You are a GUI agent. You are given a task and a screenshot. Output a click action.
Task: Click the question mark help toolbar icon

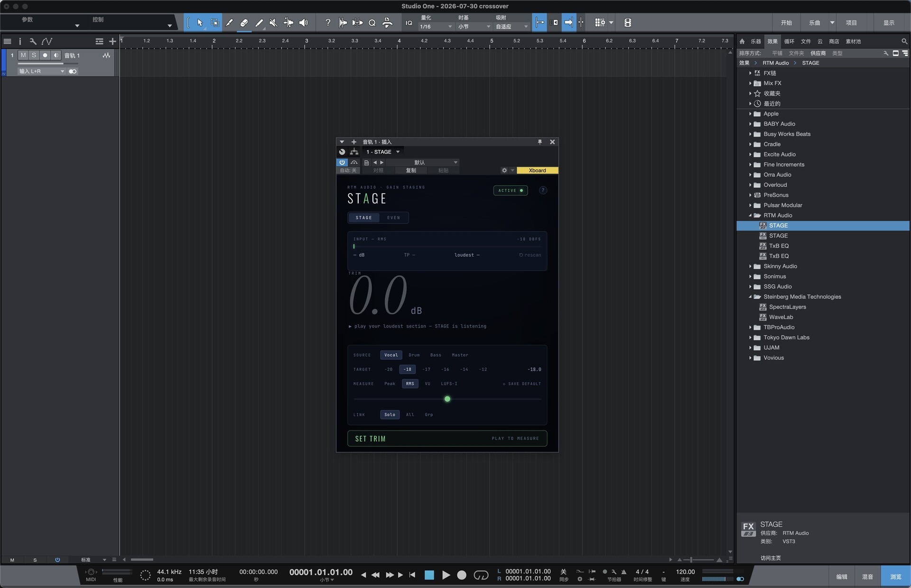point(327,22)
